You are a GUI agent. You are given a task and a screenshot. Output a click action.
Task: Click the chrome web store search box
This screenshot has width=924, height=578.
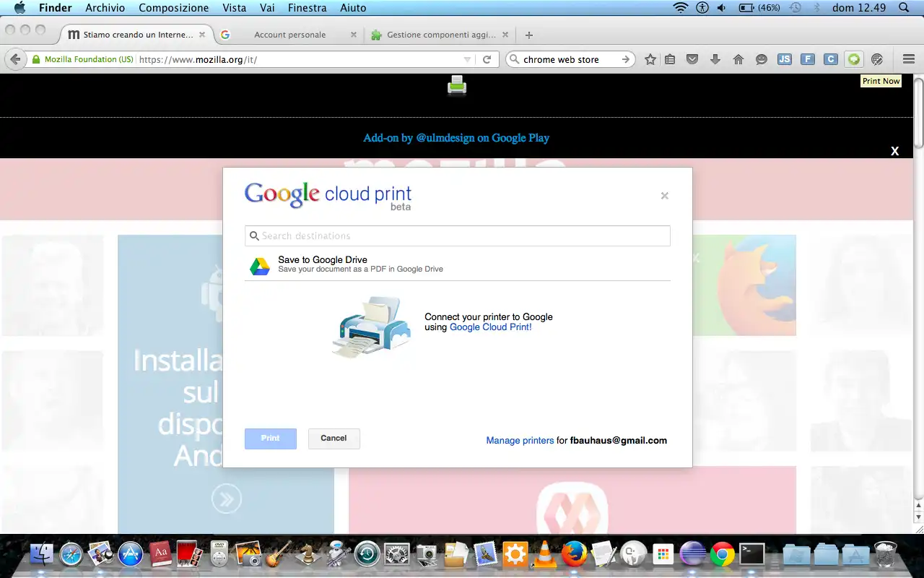click(x=570, y=59)
